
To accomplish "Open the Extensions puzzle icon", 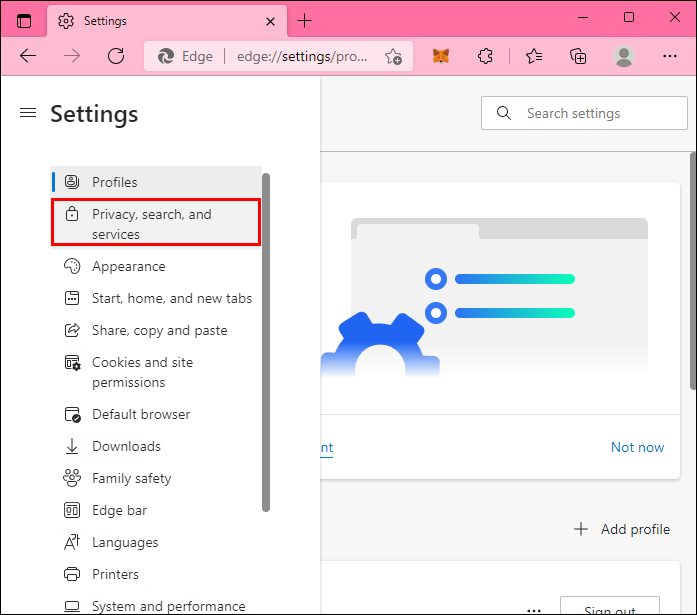I will [485, 56].
